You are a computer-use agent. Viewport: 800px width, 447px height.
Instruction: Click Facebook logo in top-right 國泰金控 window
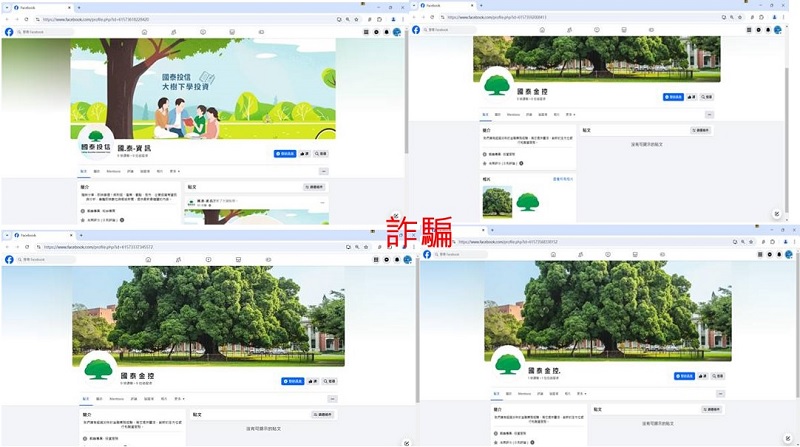(x=416, y=30)
